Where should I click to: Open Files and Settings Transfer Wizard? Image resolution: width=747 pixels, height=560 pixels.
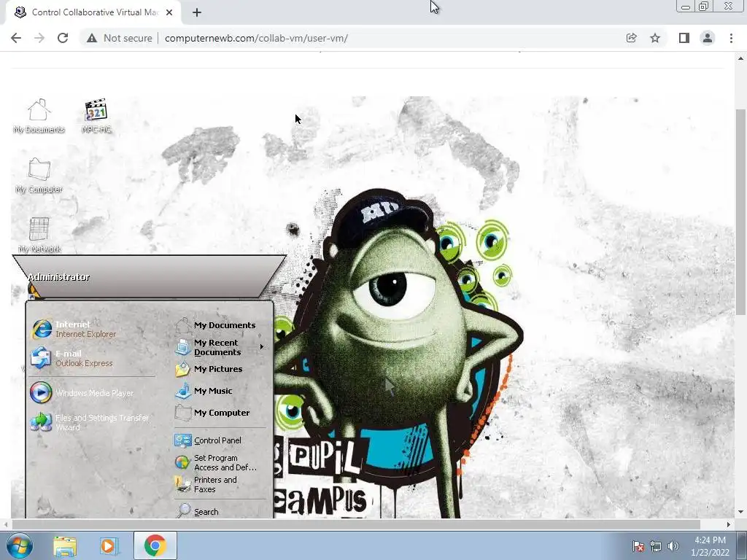(x=90, y=422)
